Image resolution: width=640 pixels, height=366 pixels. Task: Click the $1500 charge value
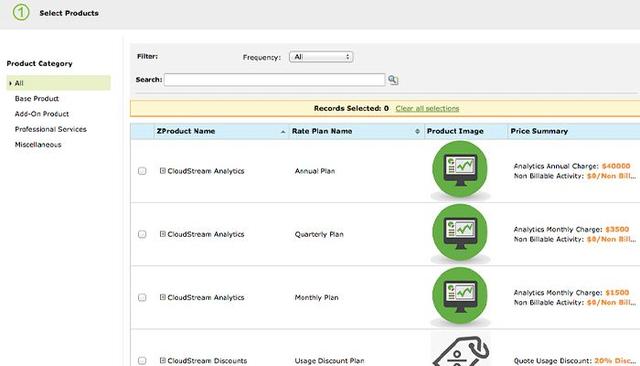[x=617, y=293]
